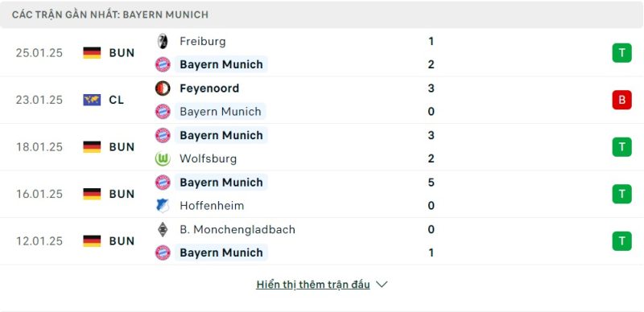Click the Wolfsburg green logo

pos(163,159)
